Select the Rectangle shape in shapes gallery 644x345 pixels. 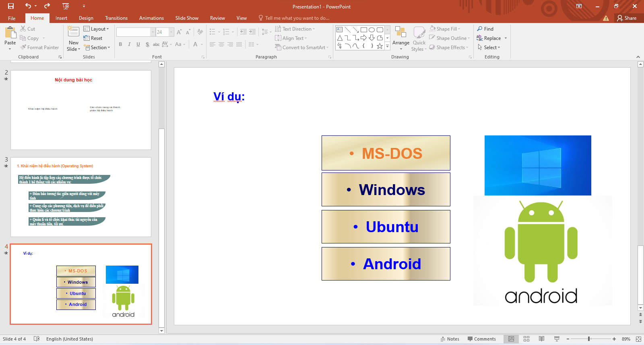(364, 30)
